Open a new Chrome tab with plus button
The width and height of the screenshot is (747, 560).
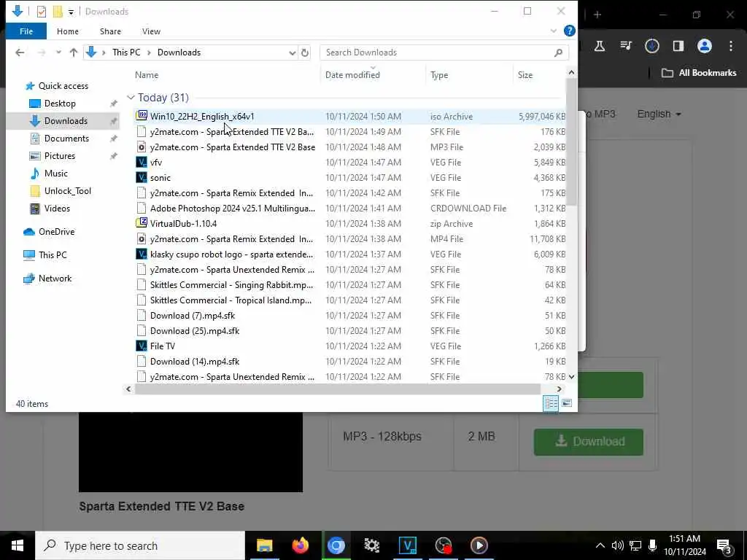pos(597,15)
